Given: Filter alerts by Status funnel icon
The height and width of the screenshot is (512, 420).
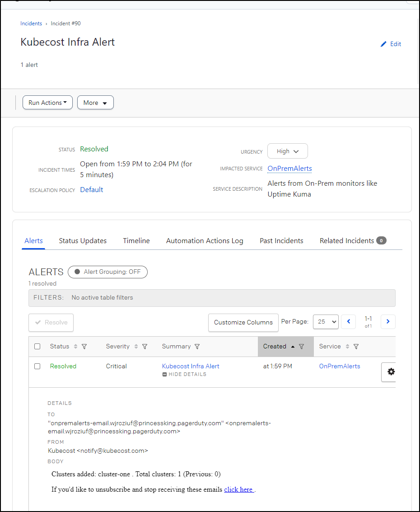Looking at the screenshot, I should 84,347.
